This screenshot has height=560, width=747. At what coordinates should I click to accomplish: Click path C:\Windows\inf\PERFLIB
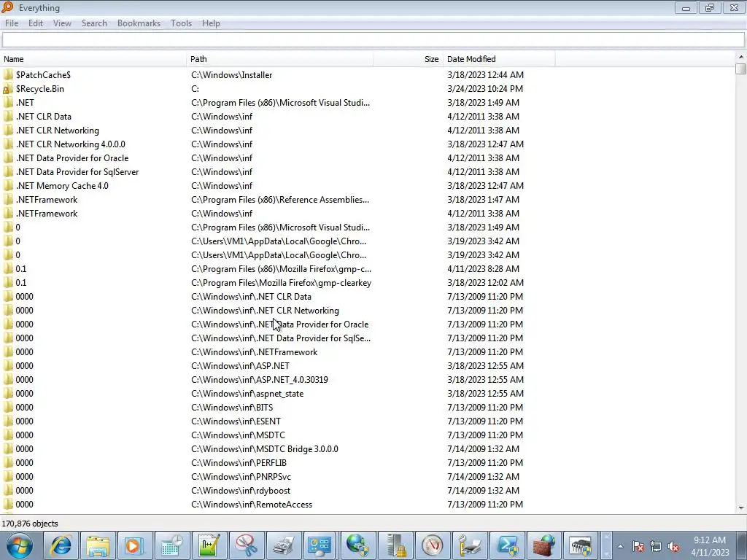pos(239,462)
